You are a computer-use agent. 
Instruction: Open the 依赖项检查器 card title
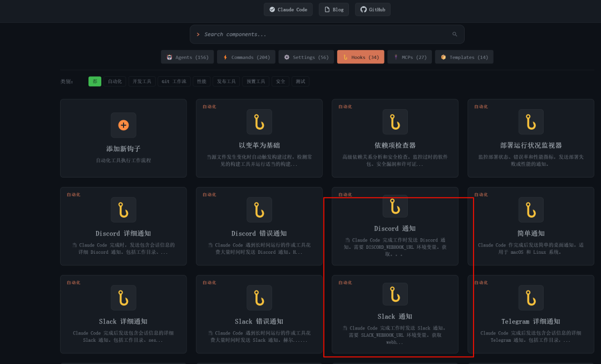pos(395,145)
